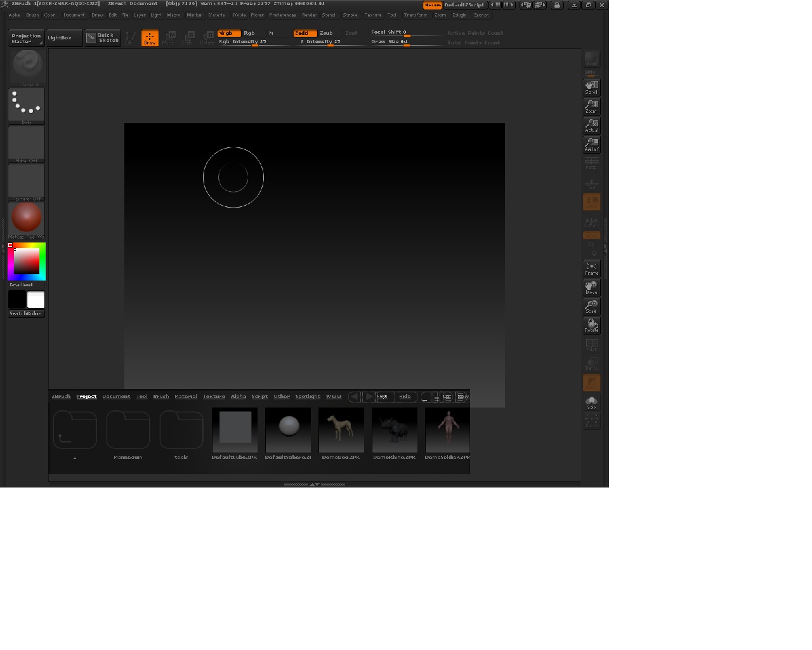This screenshot has height=650, width=812.
Task: Click the AAHalf view icon
Action: tap(591, 144)
